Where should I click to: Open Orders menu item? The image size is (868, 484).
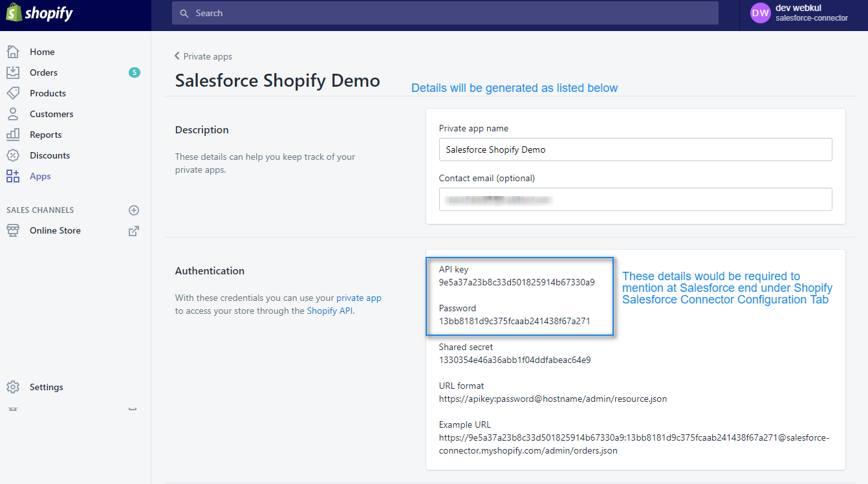click(x=43, y=72)
